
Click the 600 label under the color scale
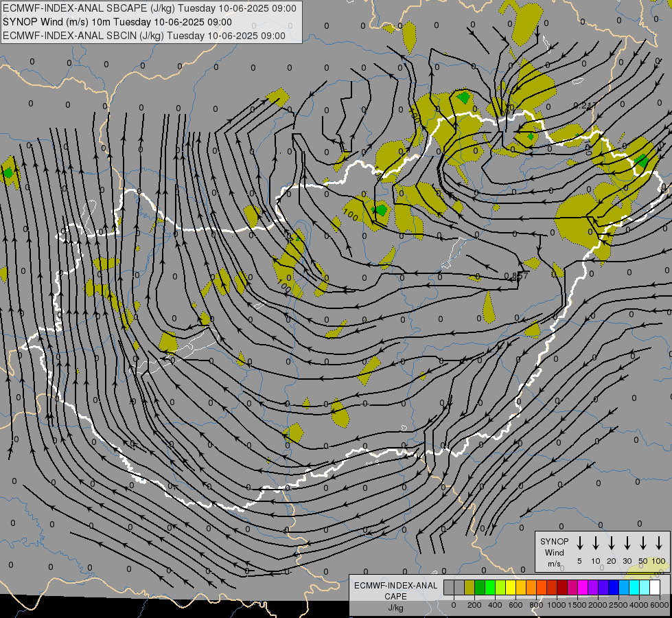pos(515,605)
